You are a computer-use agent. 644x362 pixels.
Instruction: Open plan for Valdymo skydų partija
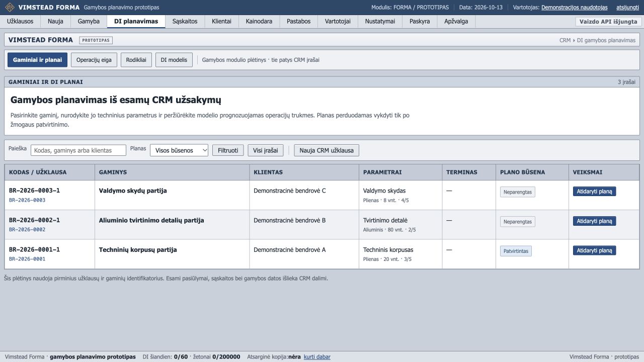pos(594,192)
